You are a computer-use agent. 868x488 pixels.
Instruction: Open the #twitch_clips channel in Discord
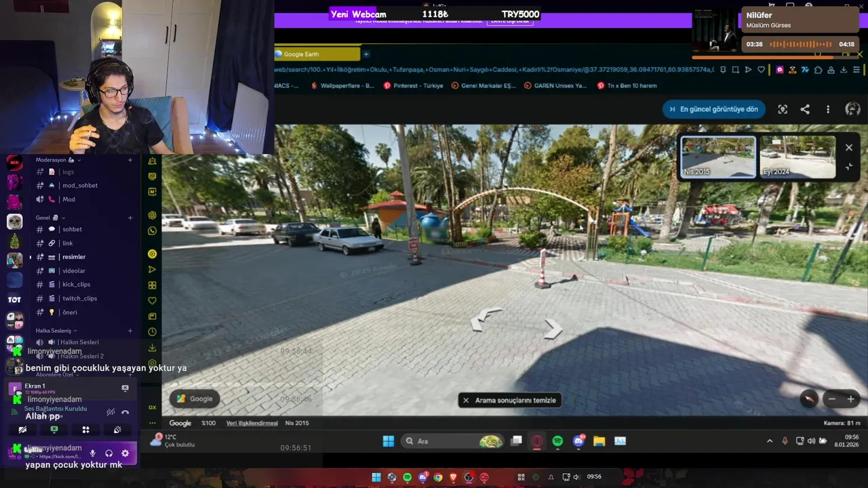[79, 298]
